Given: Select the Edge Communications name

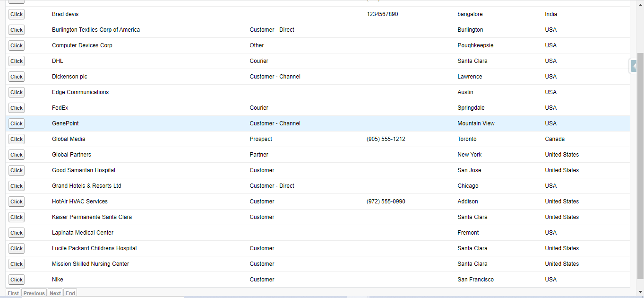Looking at the screenshot, I should tap(80, 92).
